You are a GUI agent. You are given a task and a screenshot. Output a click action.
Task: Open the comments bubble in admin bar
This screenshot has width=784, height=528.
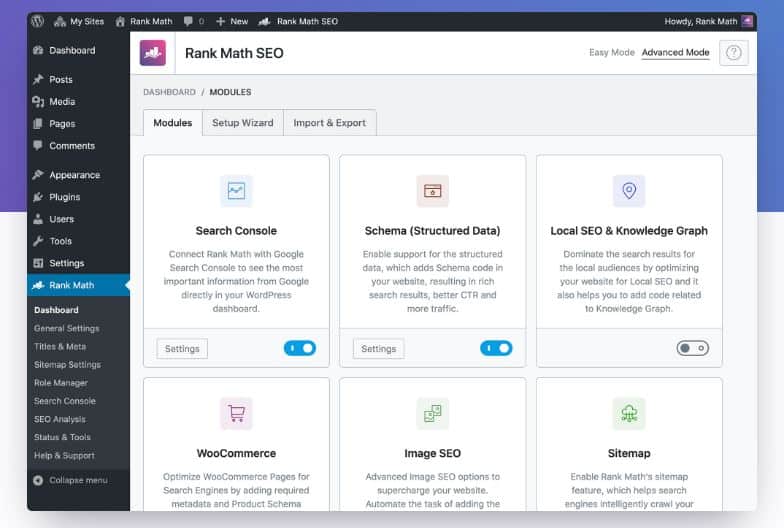(x=194, y=22)
